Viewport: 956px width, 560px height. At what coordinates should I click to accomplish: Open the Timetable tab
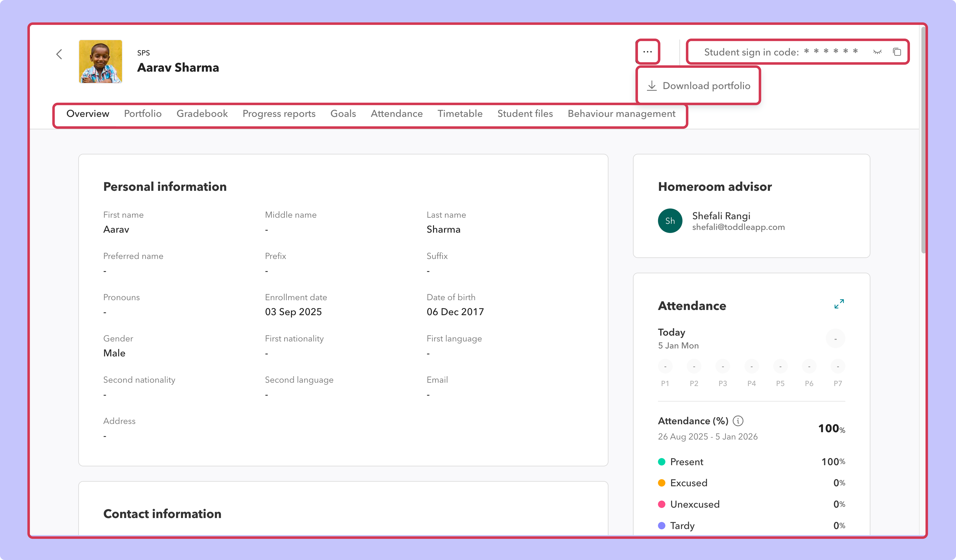click(460, 114)
